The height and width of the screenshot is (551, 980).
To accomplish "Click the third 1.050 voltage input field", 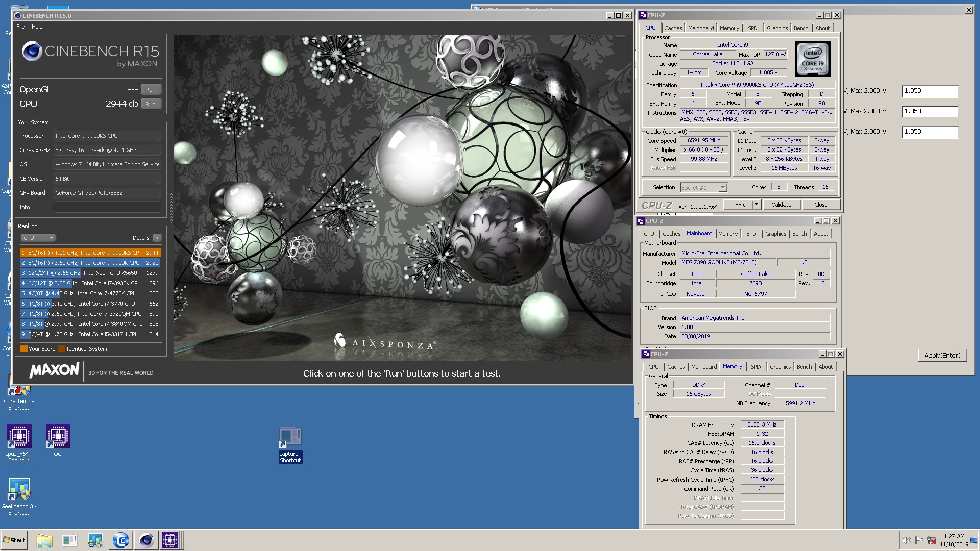I will click(930, 132).
